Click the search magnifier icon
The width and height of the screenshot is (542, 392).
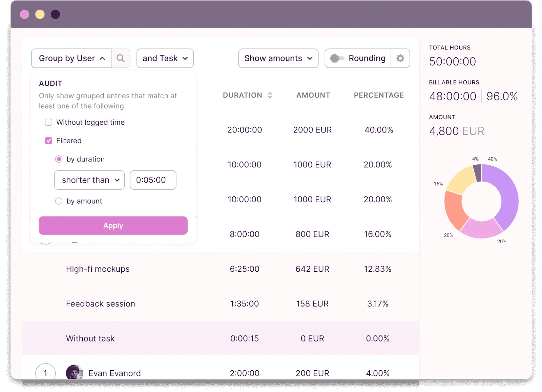click(x=121, y=58)
